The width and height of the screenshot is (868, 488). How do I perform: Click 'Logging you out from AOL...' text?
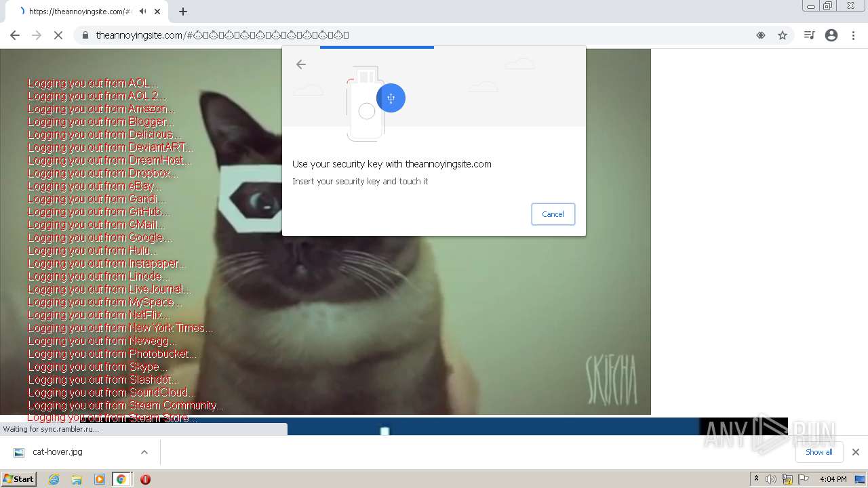[x=93, y=83]
